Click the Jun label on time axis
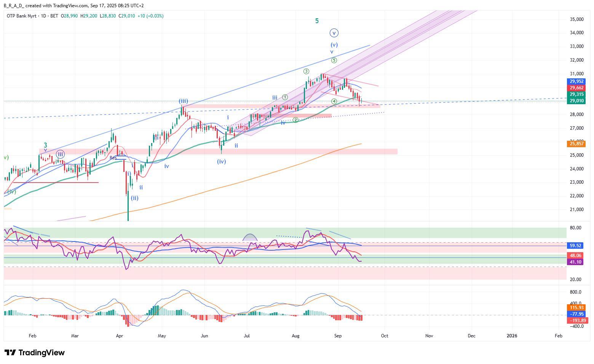The height and width of the screenshot is (364, 594). 204,336
